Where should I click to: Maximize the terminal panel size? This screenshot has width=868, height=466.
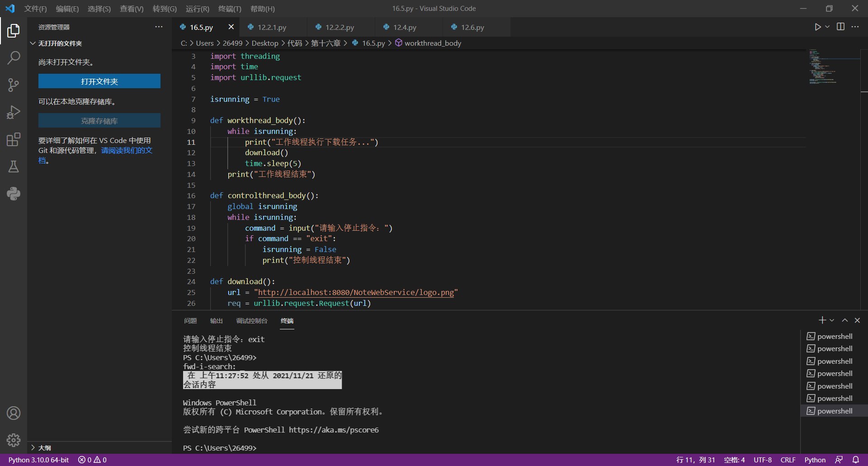(x=844, y=320)
